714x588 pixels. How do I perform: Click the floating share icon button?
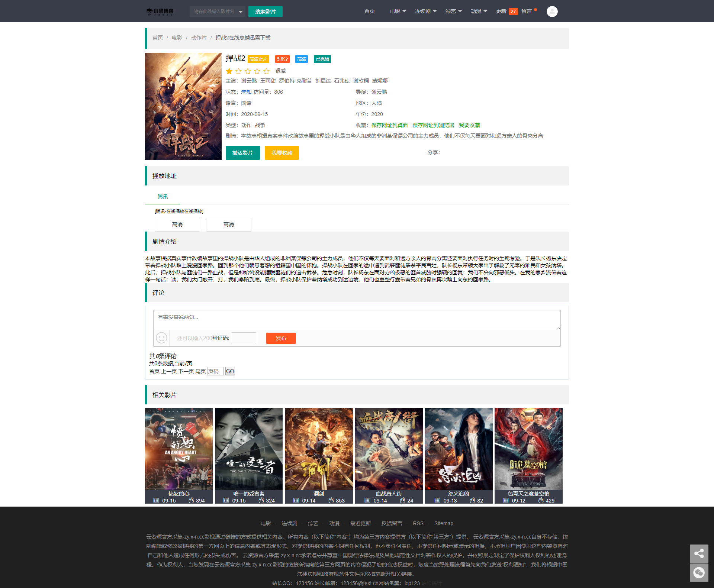click(x=699, y=553)
